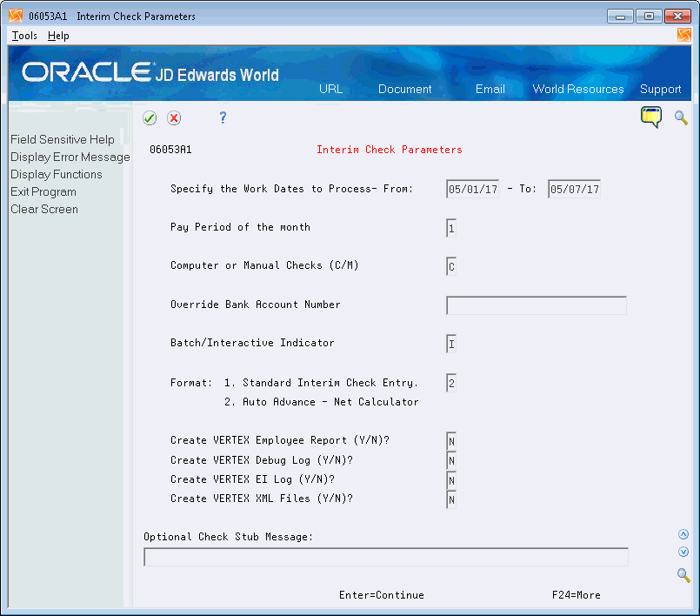
Task: Click the Work Dates To field
Action: click(x=574, y=190)
